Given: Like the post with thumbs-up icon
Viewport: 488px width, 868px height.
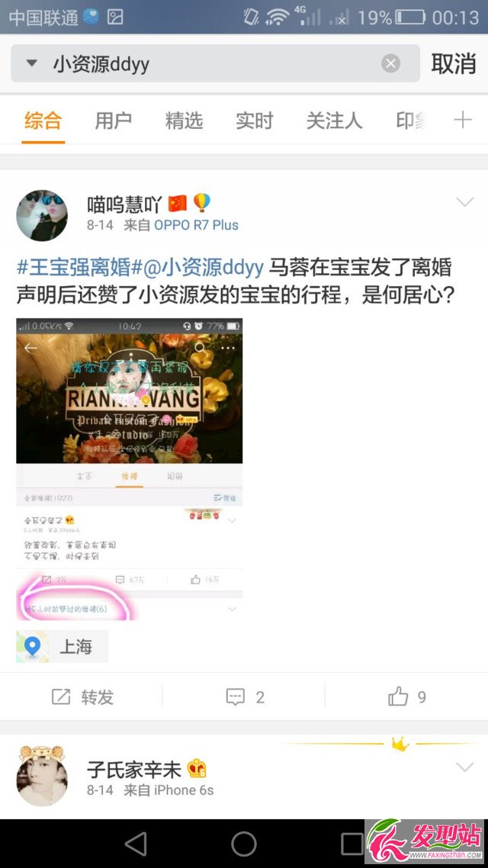Looking at the screenshot, I should (x=398, y=696).
